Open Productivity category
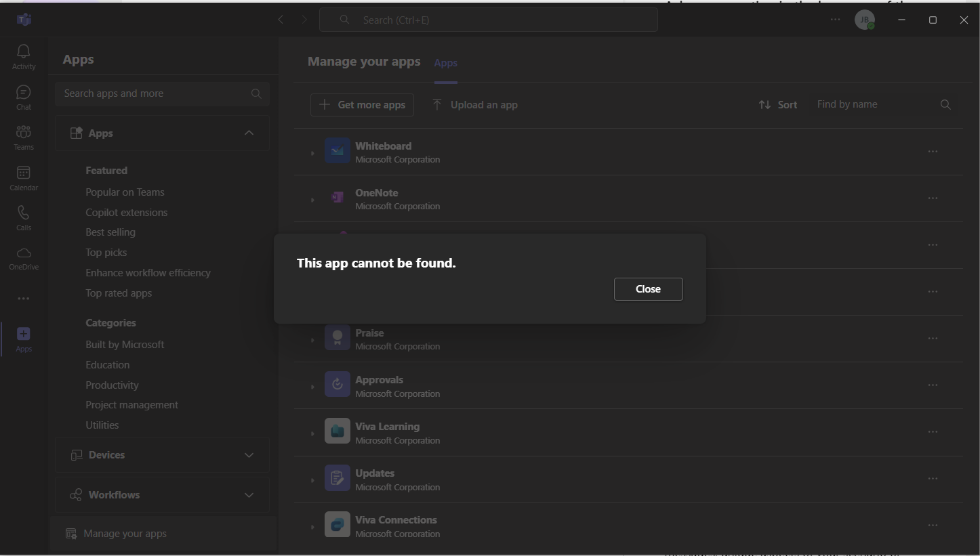Viewport: 980px width, 556px height. (x=112, y=385)
